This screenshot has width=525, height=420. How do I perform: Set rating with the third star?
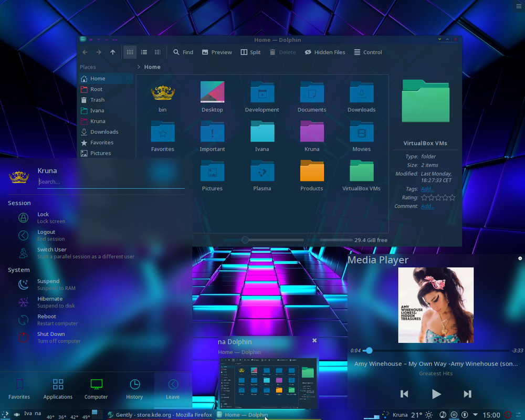[x=438, y=197]
